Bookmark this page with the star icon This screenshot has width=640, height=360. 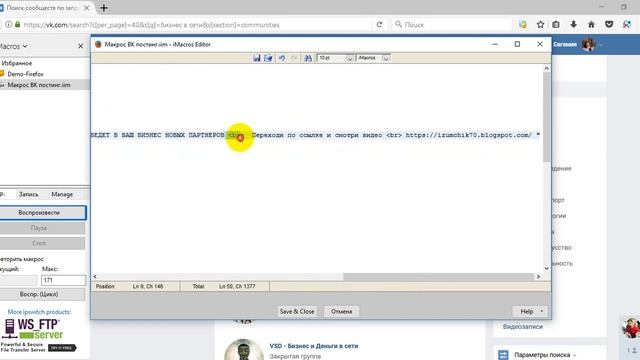540,24
